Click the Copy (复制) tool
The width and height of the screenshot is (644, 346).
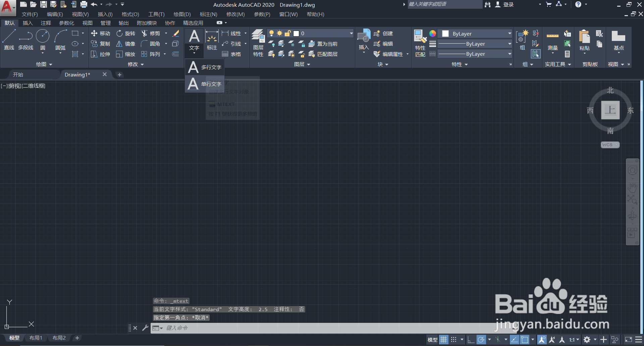point(101,44)
